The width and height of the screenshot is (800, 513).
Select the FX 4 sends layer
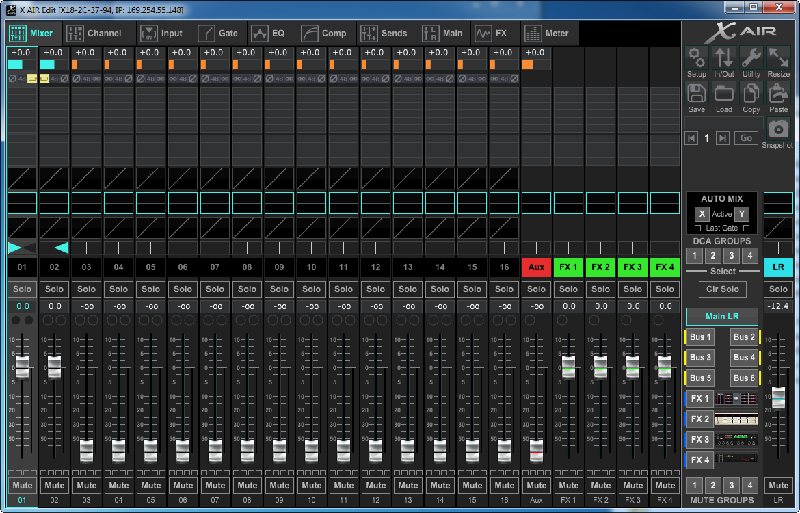tap(700, 460)
